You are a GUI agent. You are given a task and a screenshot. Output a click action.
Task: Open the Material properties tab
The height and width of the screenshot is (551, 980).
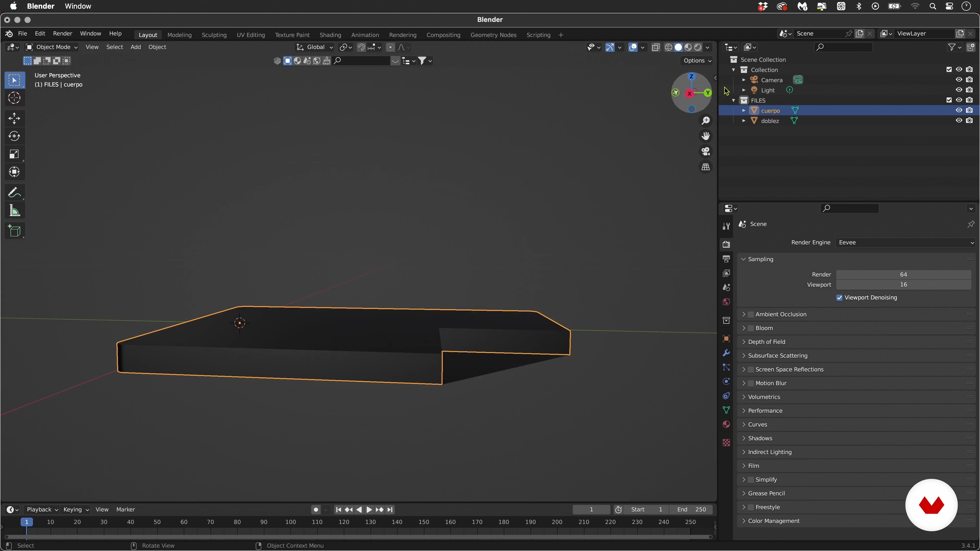[x=726, y=424]
